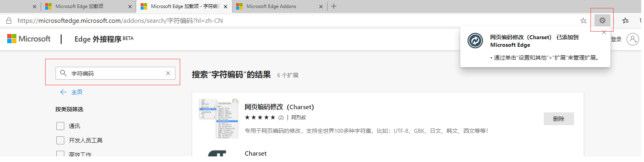The width and height of the screenshot is (644, 162).
Task: Click the 删除 button for Charset extension
Action: tap(559, 119)
